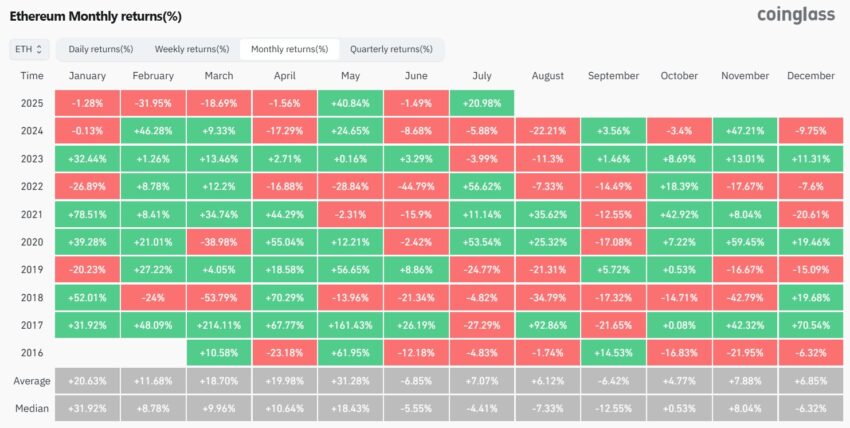
Task: Switch to Daily returns(%) tab
Action: click(x=101, y=49)
